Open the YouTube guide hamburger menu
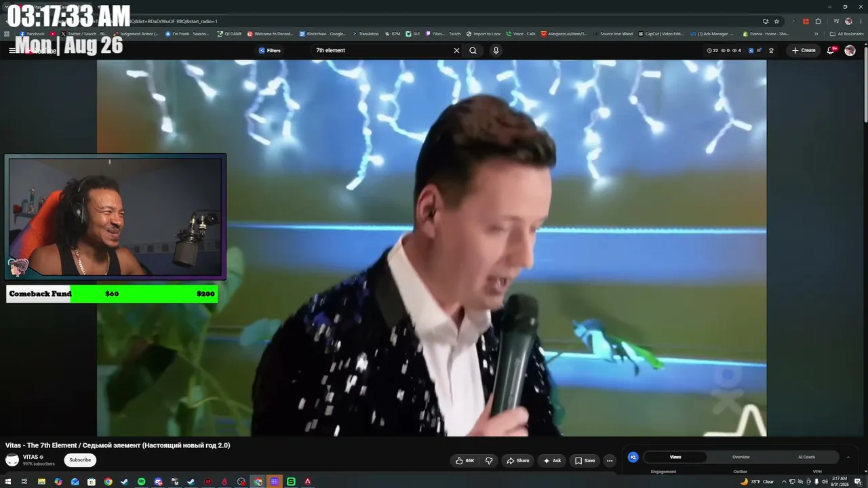The height and width of the screenshot is (488, 868). pyautogui.click(x=12, y=50)
